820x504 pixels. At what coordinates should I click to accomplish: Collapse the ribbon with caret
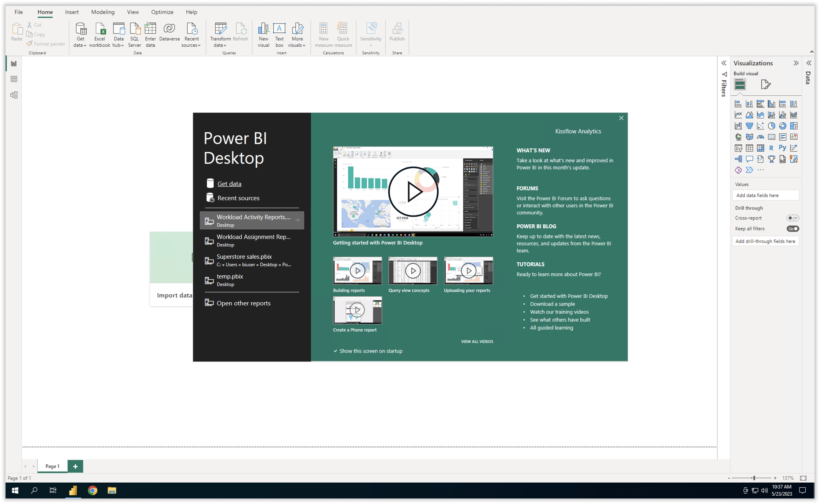coord(812,52)
